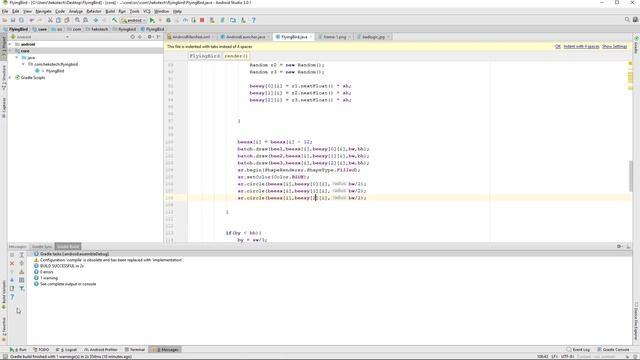Click the Scroll from Source target icon
The height and width of the screenshot is (360, 640).
coord(132,37)
